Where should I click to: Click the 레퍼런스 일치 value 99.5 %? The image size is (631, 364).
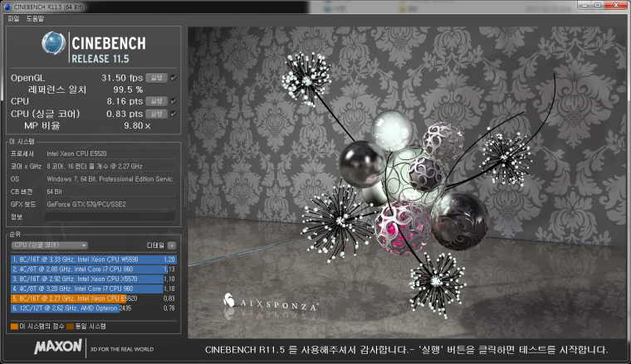coord(128,90)
